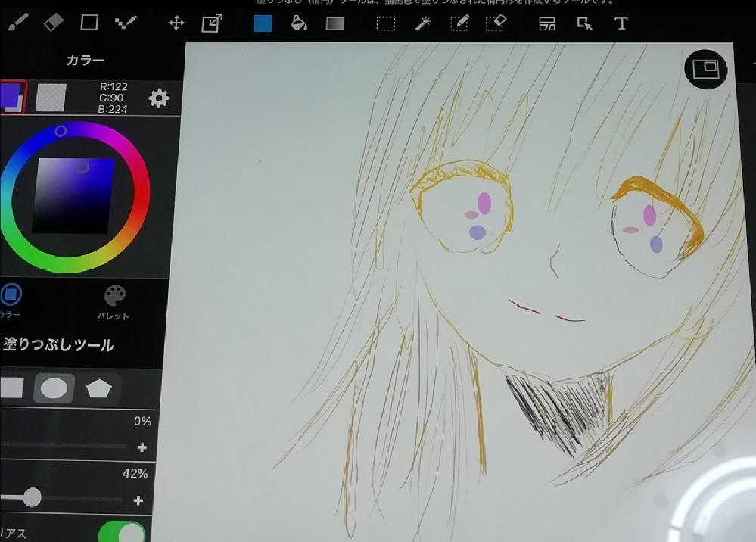Select the Text tool
Viewport: 756px width, 542px height.
tap(621, 23)
